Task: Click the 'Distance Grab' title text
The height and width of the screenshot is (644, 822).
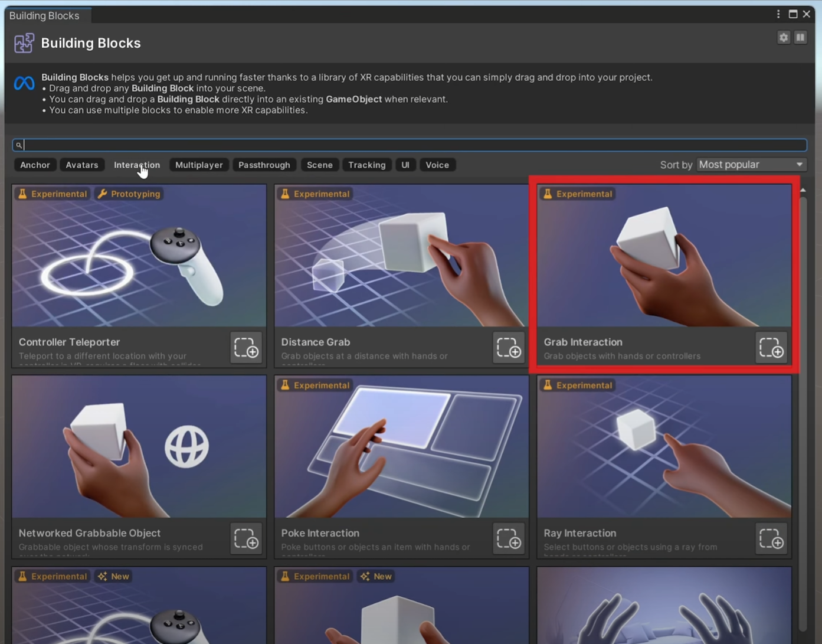Action: 316,342
